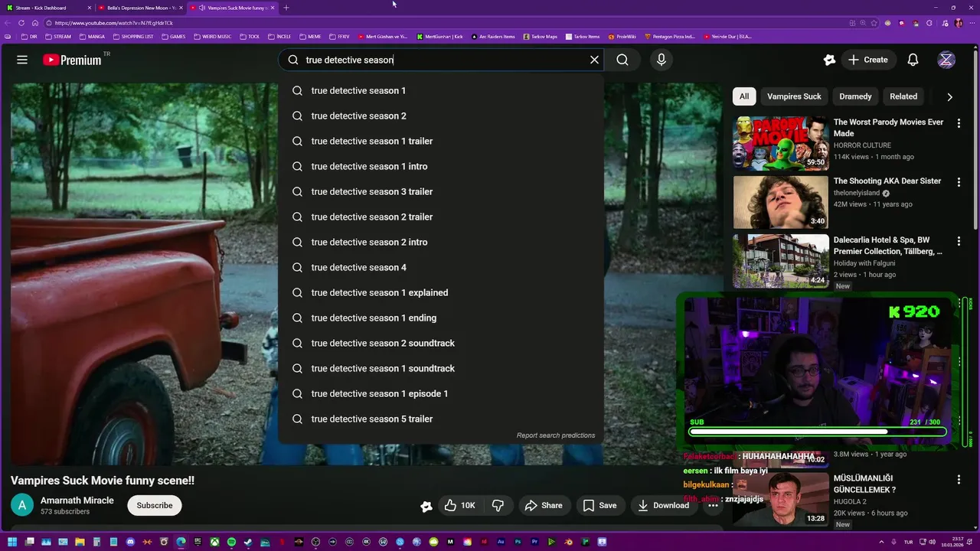Image resolution: width=980 pixels, height=551 pixels.
Task: Choose suggestion 'true detective season 1 intro'
Action: 441,166
